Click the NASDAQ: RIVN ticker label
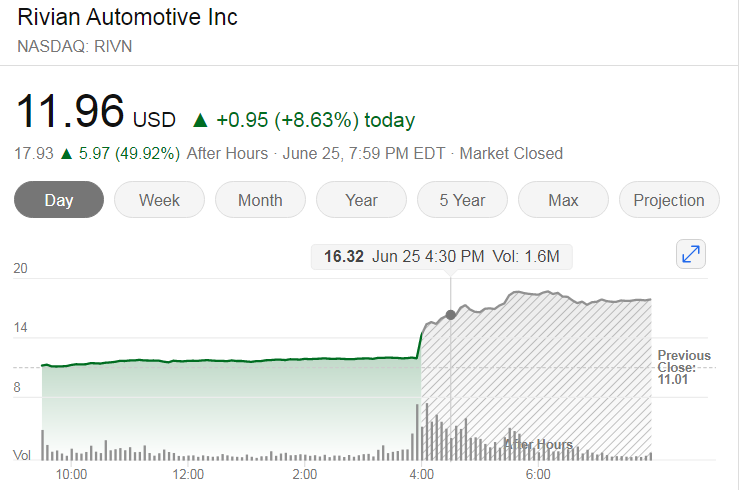743x490 pixels. (75, 46)
